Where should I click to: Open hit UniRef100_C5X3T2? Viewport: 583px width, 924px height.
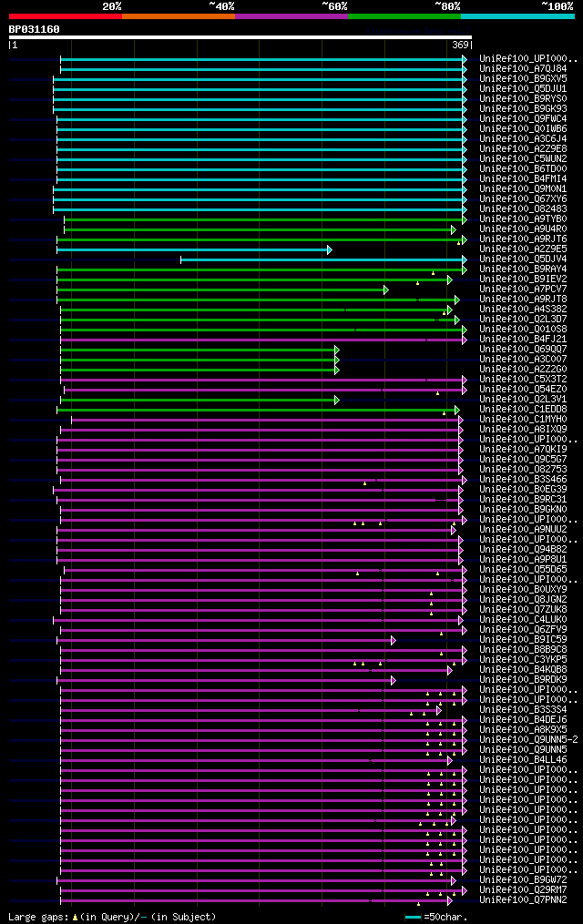pos(524,380)
